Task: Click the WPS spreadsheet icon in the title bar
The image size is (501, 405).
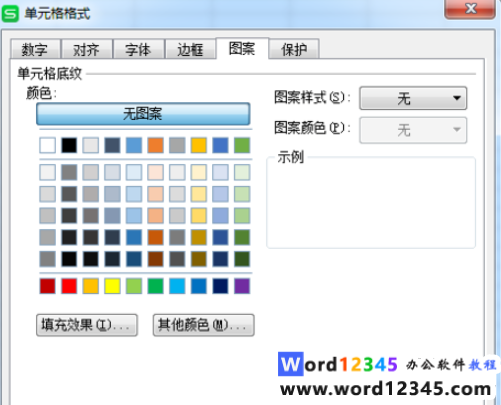Action: [10, 14]
